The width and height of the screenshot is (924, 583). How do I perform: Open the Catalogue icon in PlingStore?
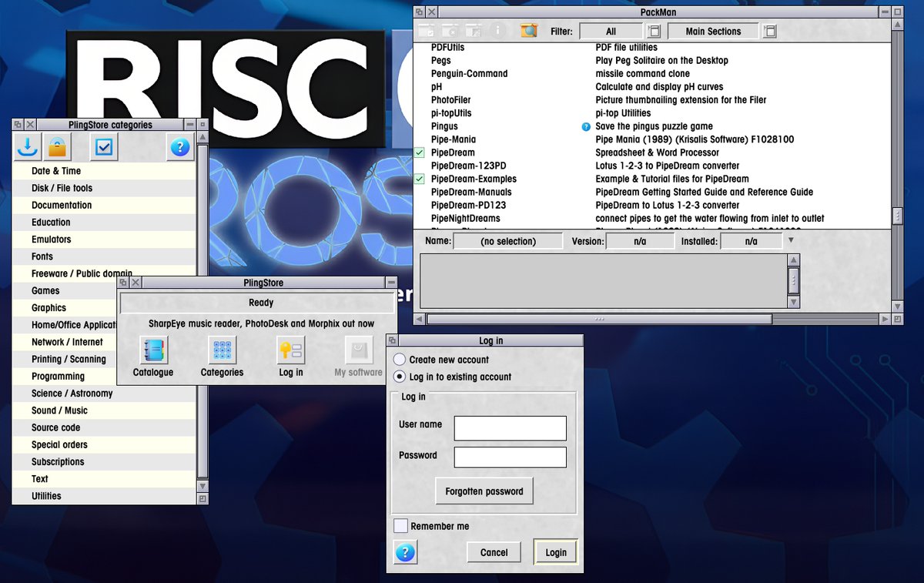coord(152,352)
